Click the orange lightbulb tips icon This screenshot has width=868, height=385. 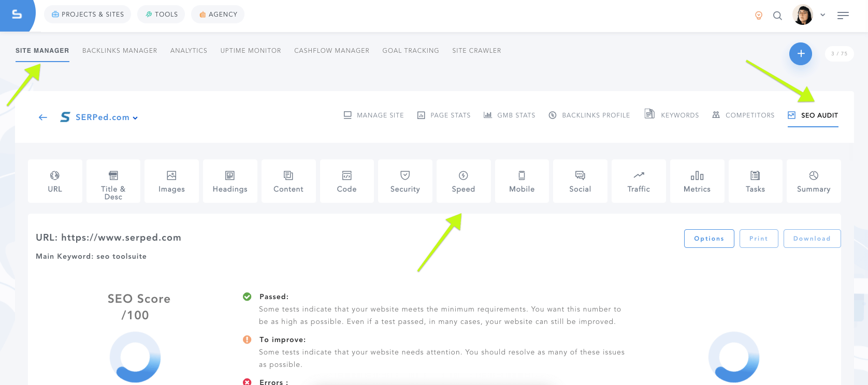pos(759,16)
